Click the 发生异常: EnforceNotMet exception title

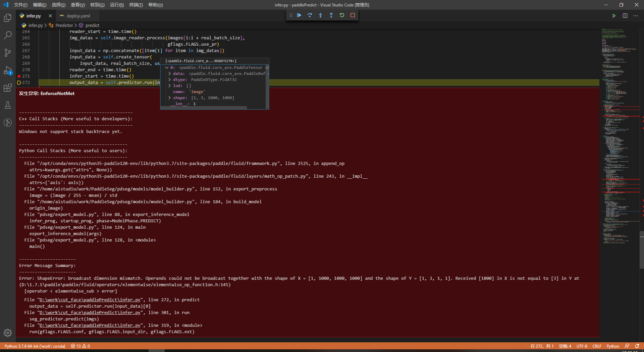[47, 93]
